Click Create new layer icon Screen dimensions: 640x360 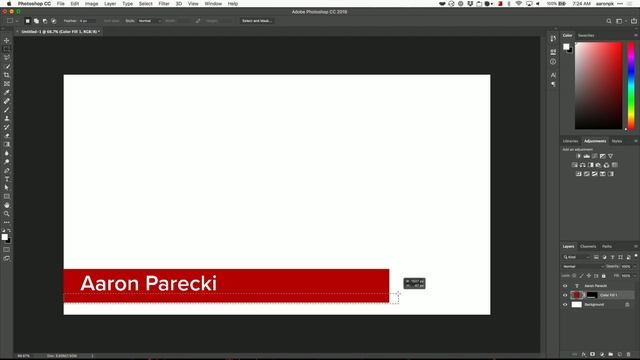point(620,354)
